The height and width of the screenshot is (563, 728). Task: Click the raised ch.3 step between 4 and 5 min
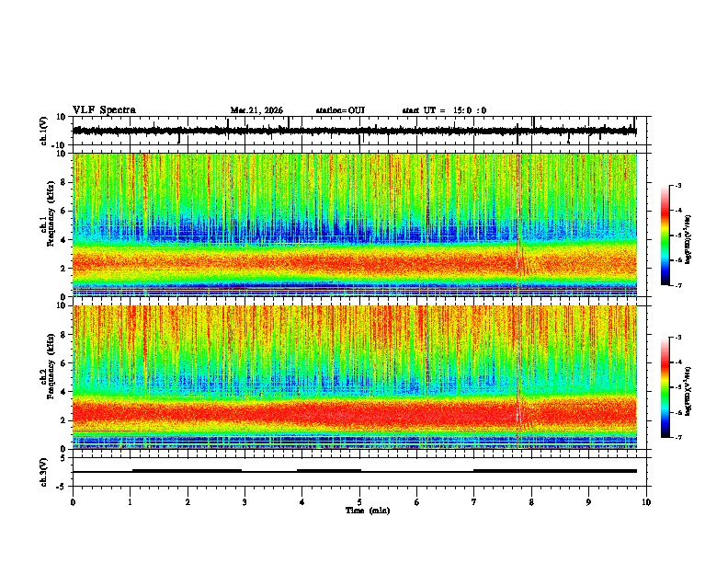[x=329, y=470]
